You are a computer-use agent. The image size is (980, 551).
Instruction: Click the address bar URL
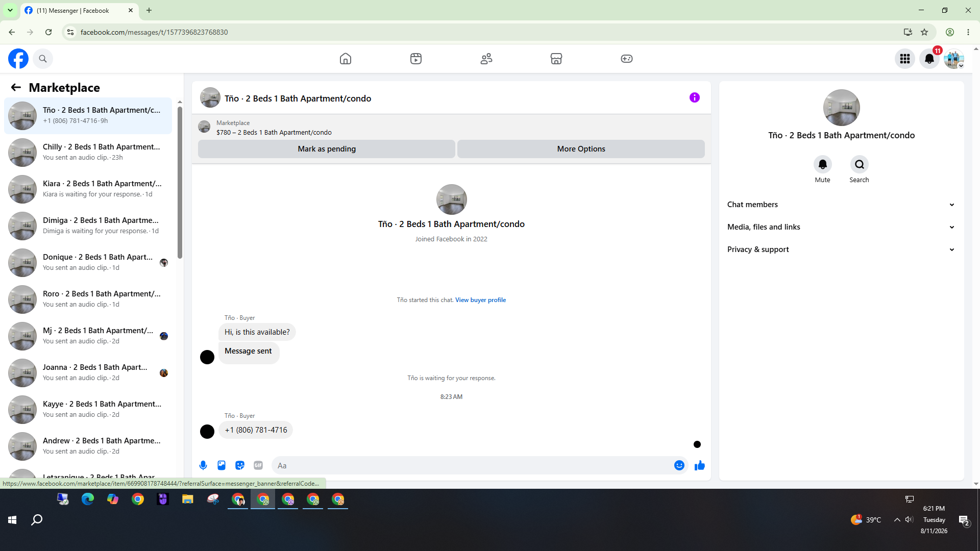(x=154, y=32)
